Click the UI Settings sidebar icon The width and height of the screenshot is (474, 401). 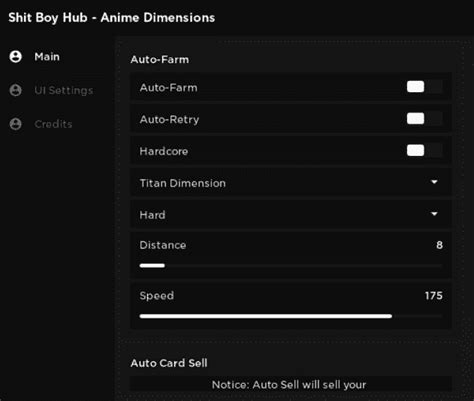(x=15, y=90)
